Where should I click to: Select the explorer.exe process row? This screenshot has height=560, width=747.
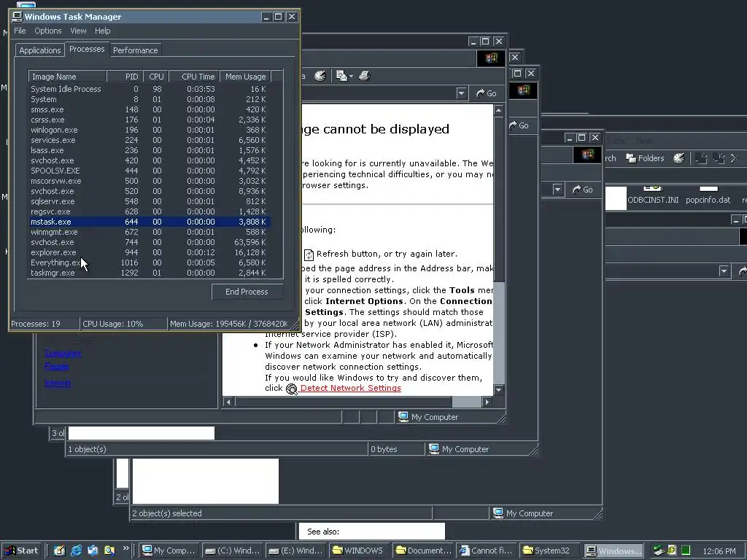click(150, 252)
